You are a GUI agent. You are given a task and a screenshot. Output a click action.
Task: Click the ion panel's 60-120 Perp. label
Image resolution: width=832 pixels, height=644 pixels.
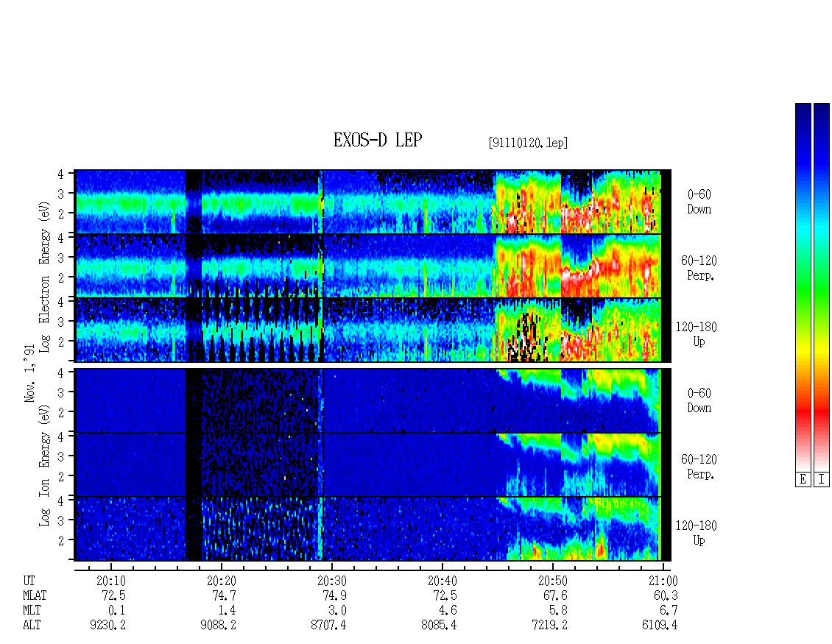pyautogui.click(x=699, y=467)
